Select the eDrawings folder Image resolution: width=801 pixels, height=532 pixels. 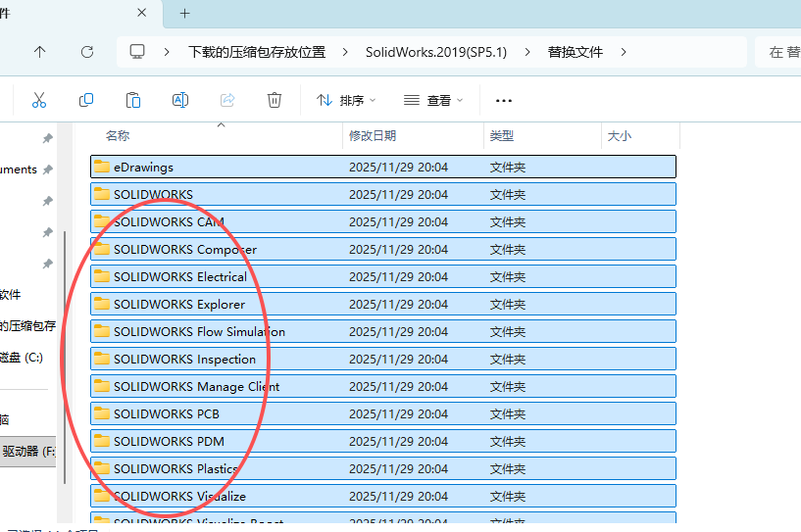click(x=383, y=167)
